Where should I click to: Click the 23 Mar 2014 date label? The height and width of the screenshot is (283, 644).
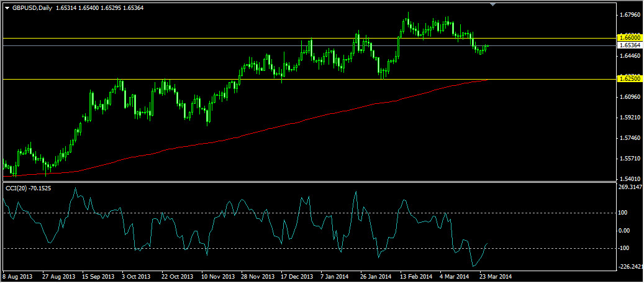pyautogui.click(x=496, y=276)
